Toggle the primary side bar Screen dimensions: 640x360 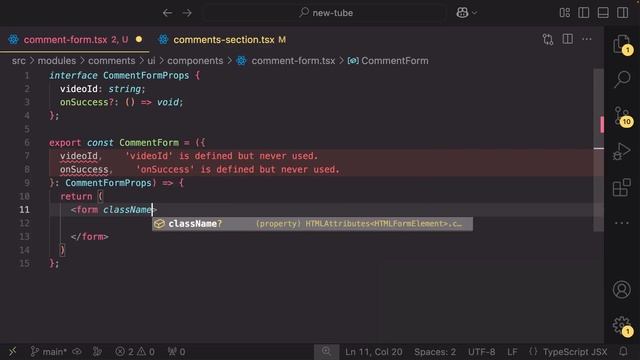[x=584, y=13]
